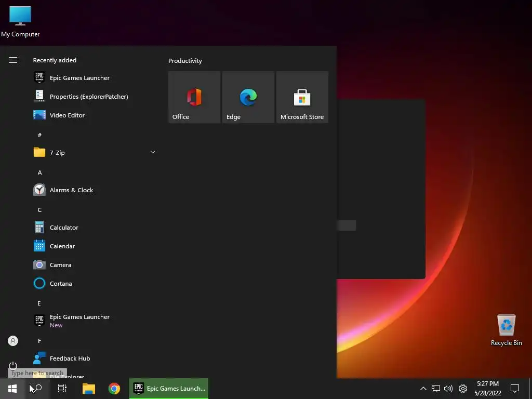The height and width of the screenshot is (399, 532).
Task: Open the Power options icon
Action: tap(13, 366)
